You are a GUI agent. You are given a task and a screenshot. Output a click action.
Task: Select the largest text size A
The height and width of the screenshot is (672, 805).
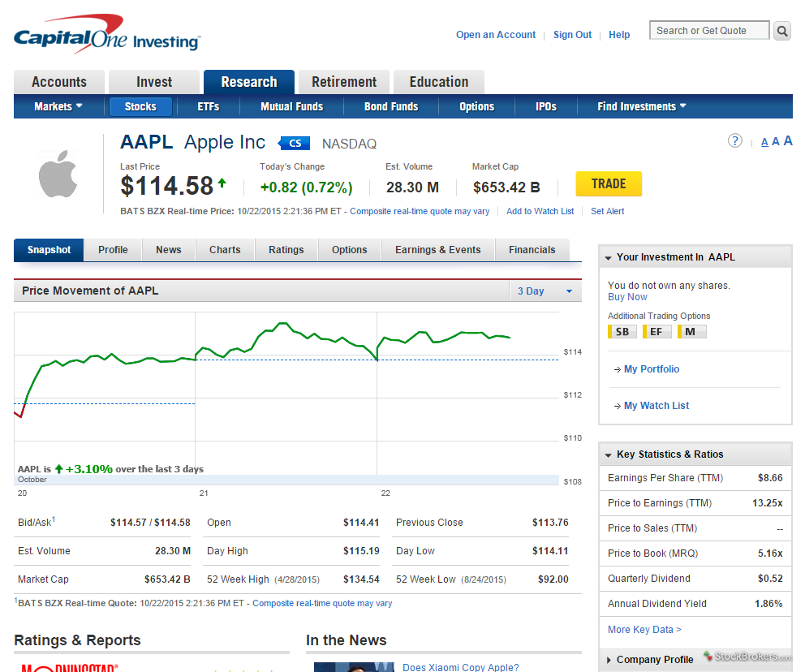787,141
